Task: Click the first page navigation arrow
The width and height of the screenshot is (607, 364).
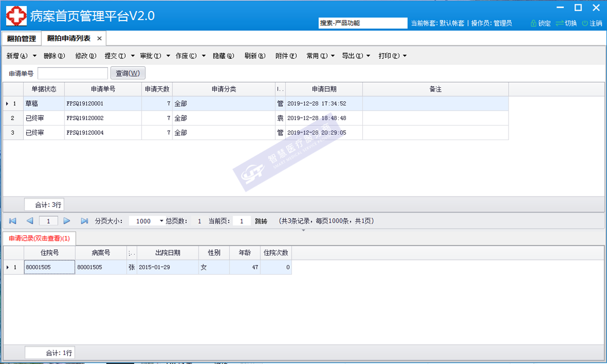Action: pos(12,221)
